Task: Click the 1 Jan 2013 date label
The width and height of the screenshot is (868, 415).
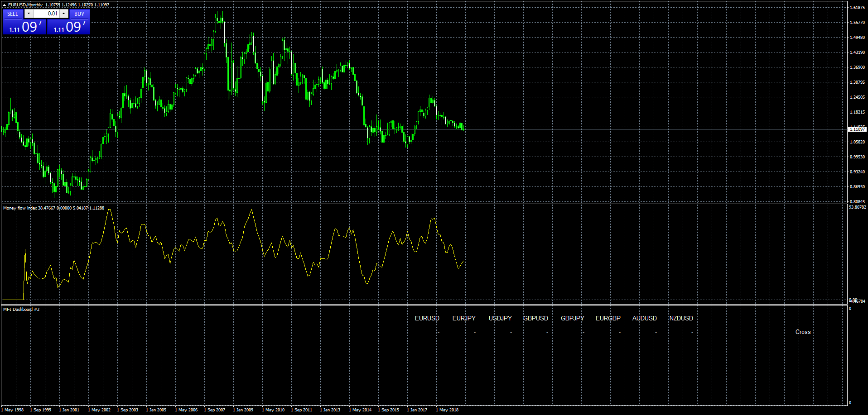Action: coord(330,410)
